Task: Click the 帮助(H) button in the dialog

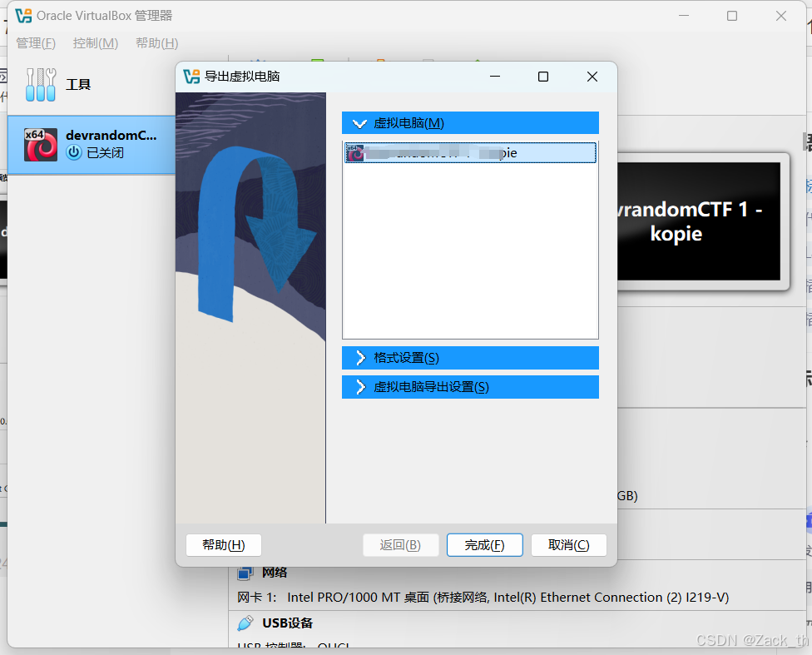Action: (x=224, y=545)
